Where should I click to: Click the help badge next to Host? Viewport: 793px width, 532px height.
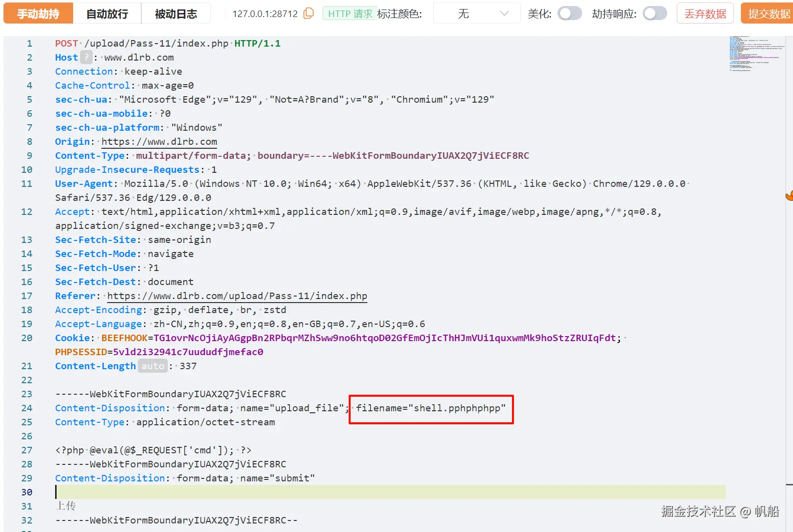86,57
